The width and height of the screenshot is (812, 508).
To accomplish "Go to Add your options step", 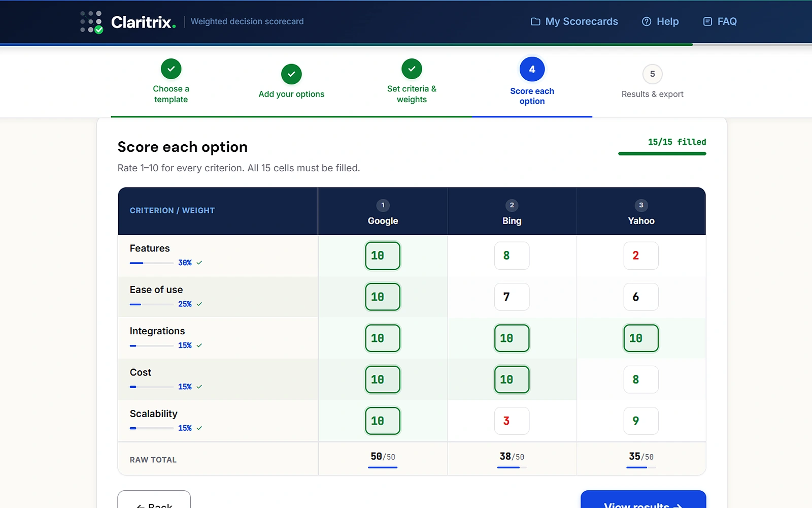I will point(291,82).
